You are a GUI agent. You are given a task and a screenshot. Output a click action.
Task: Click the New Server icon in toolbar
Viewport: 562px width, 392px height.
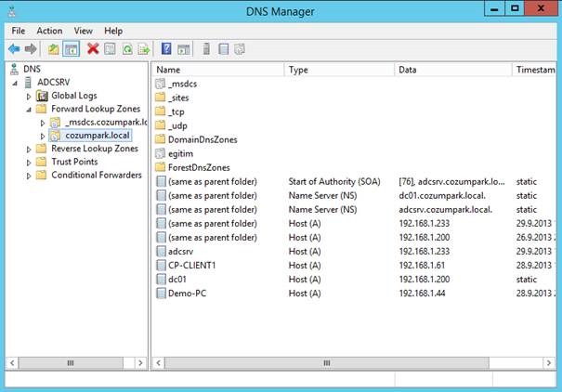206,48
